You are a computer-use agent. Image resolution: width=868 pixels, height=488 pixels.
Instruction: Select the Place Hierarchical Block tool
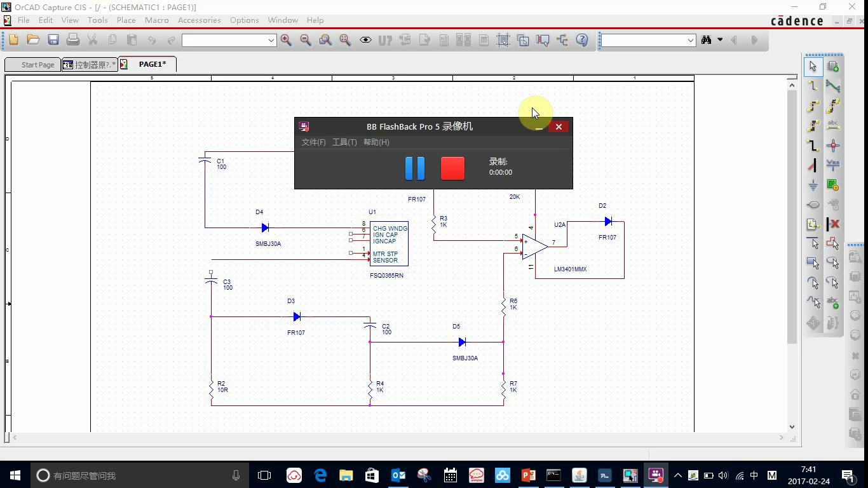pos(833,185)
